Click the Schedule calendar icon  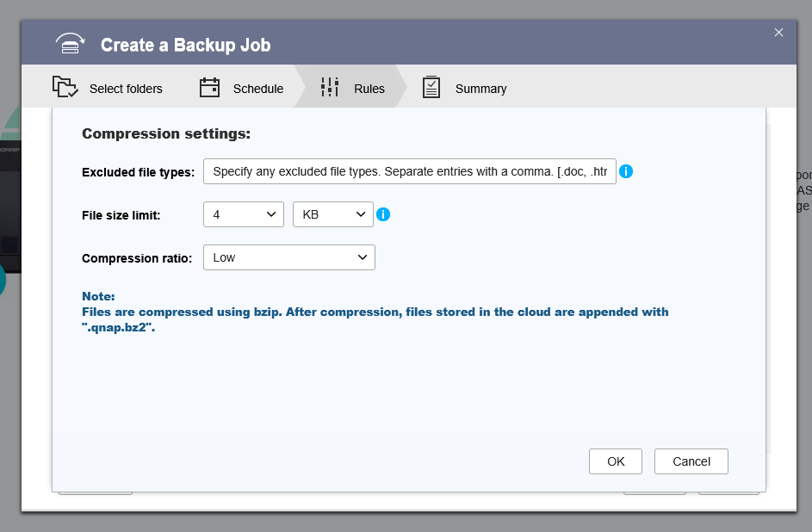(x=209, y=87)
